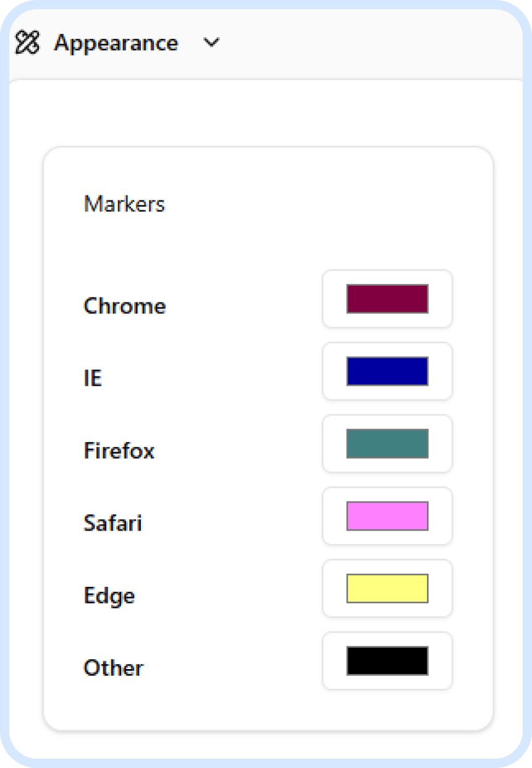
Task: Click the Appearance header title
Action: pos(116,43)
